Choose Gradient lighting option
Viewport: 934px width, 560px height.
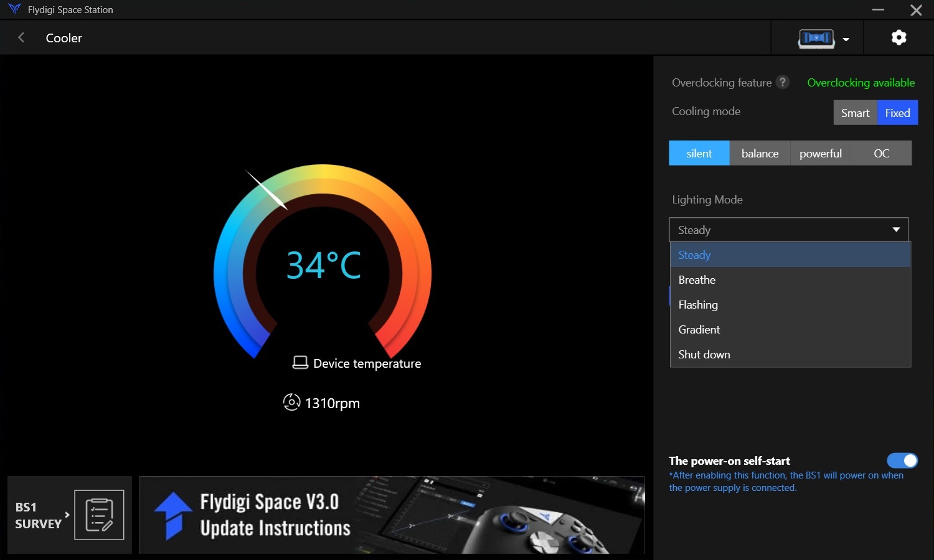click(x=790, y=330)
